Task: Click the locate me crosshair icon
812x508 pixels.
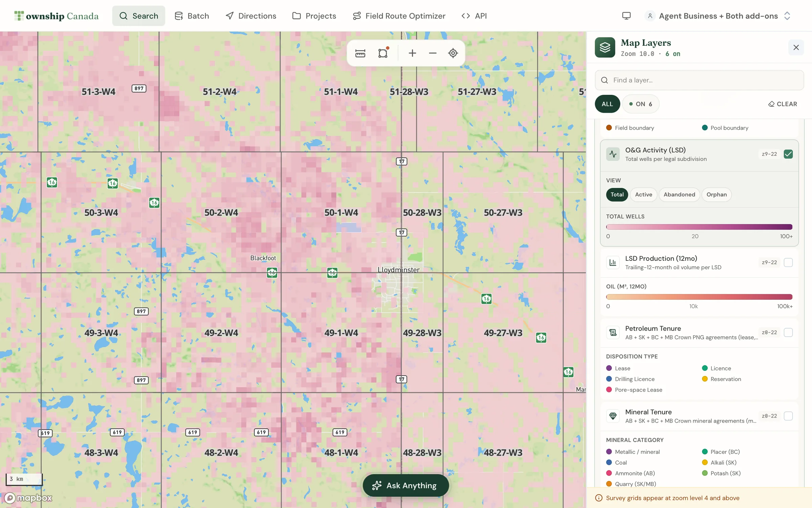Action: 453,53
